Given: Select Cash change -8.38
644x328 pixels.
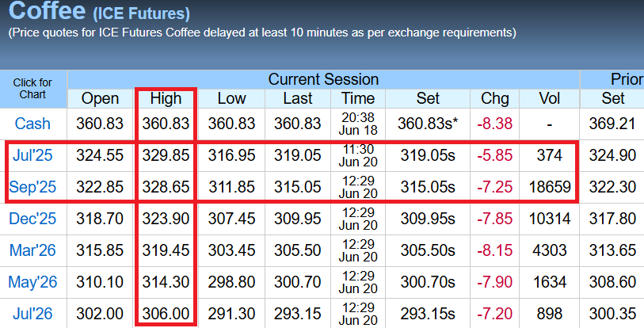Looking at the screenshot, I should [494, 124].
